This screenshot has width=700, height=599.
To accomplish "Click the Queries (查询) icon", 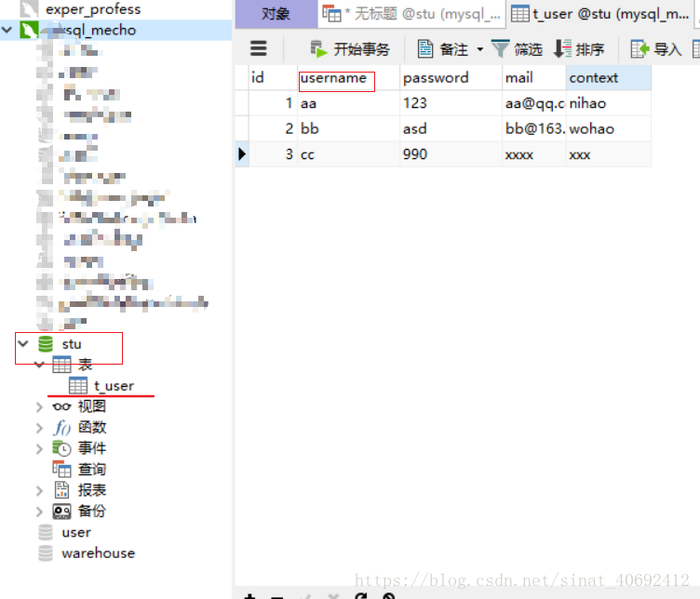I will point(61,469).
